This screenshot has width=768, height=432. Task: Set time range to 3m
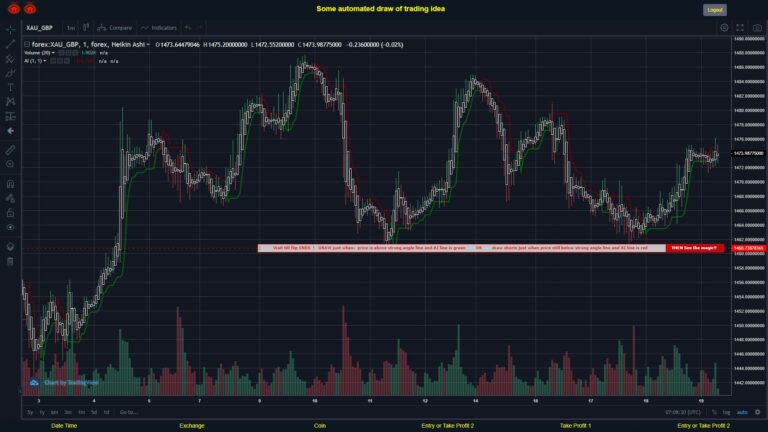pyautogui.click(x=68, y=412)
